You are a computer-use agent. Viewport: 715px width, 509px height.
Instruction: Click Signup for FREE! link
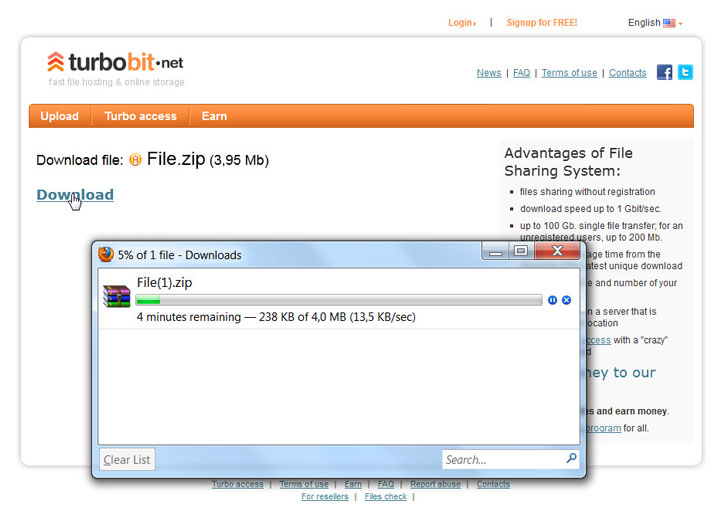[542, 23]
